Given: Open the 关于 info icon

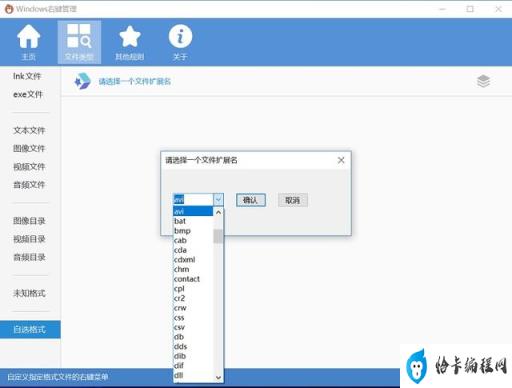Looking at the screenshot, I should [180, 42].
